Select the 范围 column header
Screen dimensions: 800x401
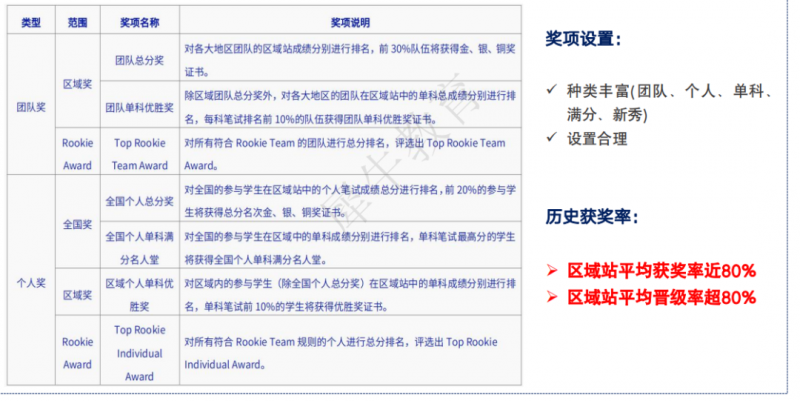(78, 22)
